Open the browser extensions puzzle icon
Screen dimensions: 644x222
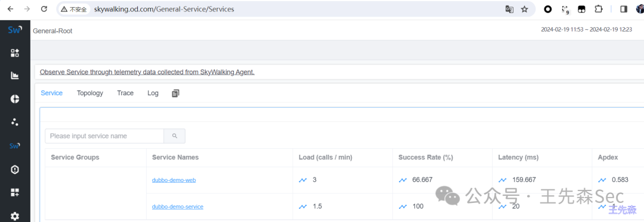pos(599,9)
